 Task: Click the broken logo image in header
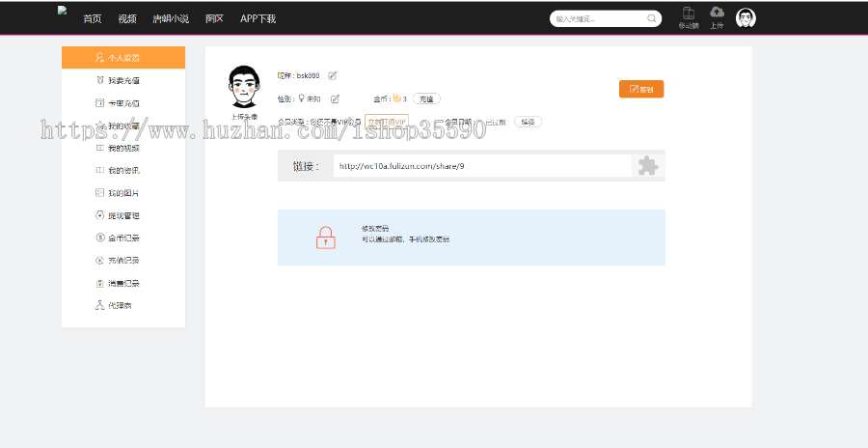click(62, 11)
